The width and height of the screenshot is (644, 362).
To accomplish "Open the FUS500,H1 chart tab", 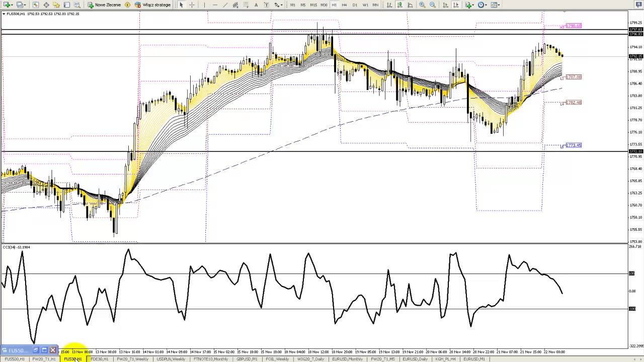I will [15, 359].
